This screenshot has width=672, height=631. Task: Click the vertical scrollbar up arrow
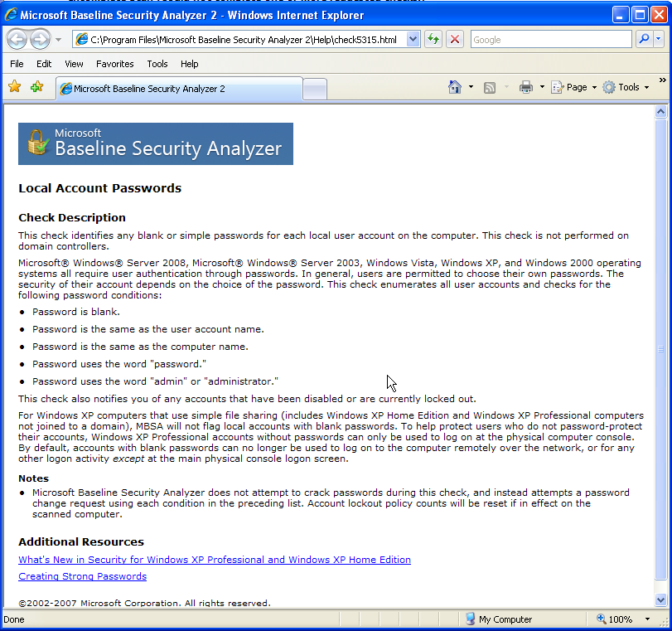click(x=660, y=112)
